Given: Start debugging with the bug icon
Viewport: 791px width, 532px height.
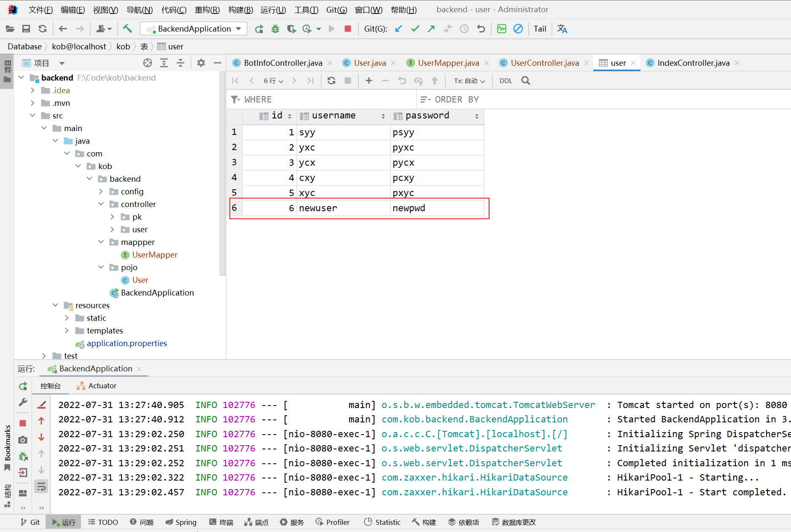Looking at the screenshot, I should (275, 29).
